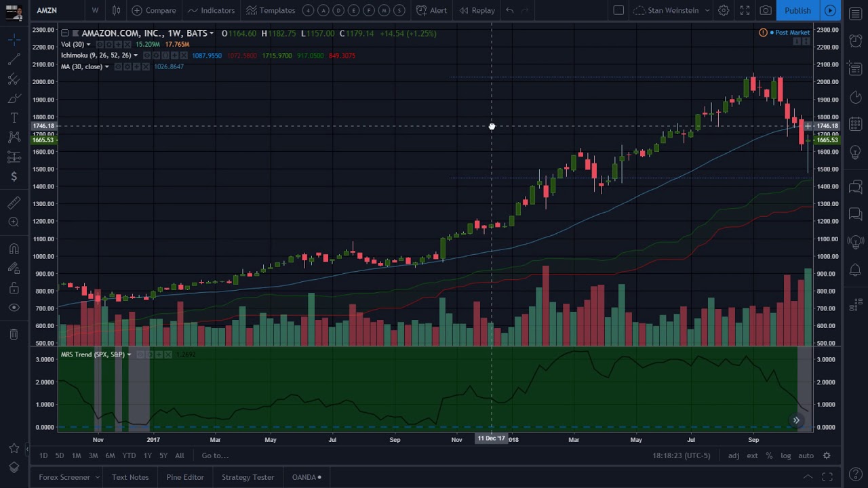Screen dimensions: 868x488
Task: Open the patterns tool in left sidebar
Action: tap(14, 138)
